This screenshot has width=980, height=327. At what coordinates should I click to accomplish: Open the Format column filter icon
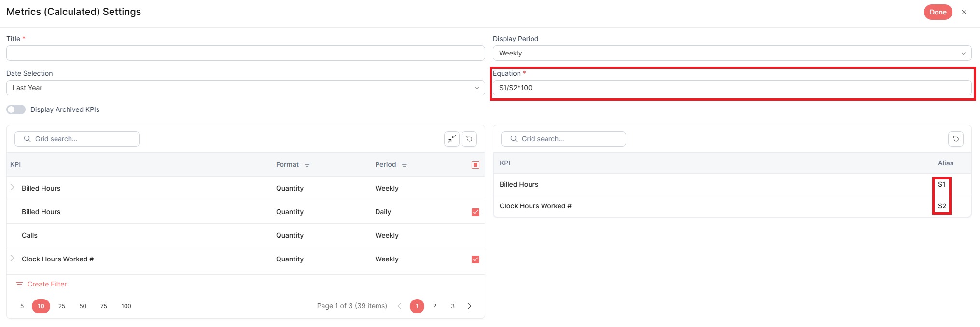(x=307, y=164)
